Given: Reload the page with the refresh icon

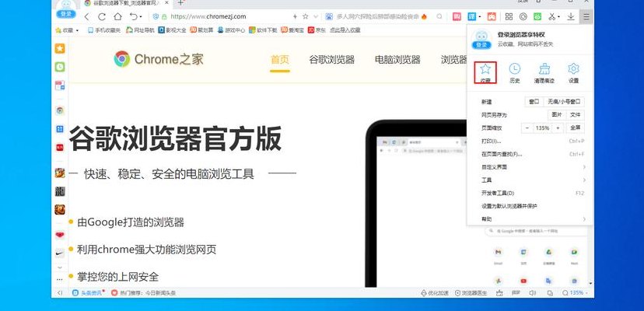Looking at the screenshot, I should click(x=102, y=17).
